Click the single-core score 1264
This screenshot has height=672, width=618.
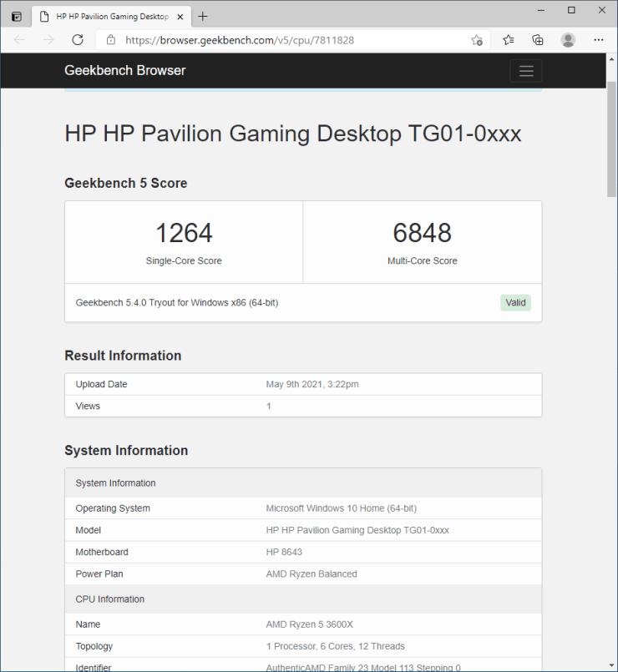pyautogui.click(x=184, y=233)
